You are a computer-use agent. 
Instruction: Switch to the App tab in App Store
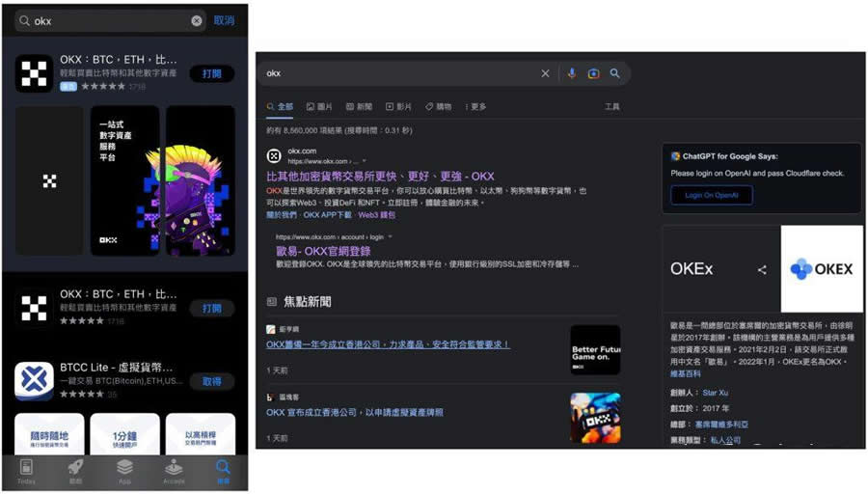124,472
